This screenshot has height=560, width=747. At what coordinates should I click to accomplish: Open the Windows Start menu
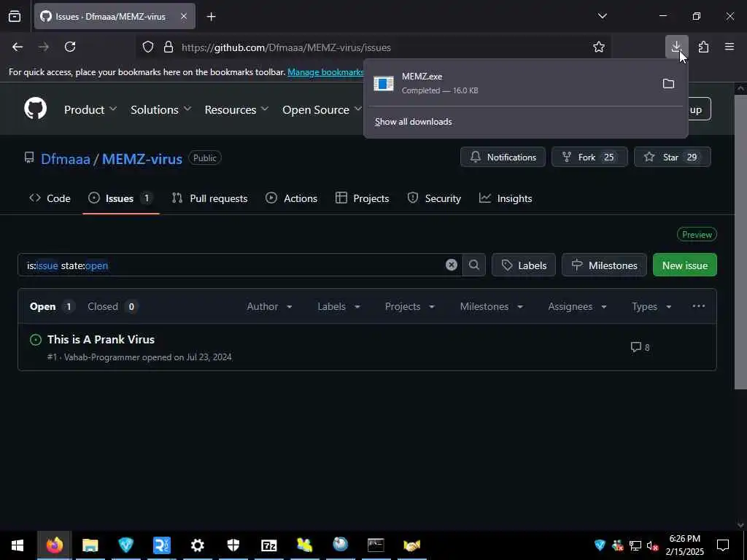(18, 545)
